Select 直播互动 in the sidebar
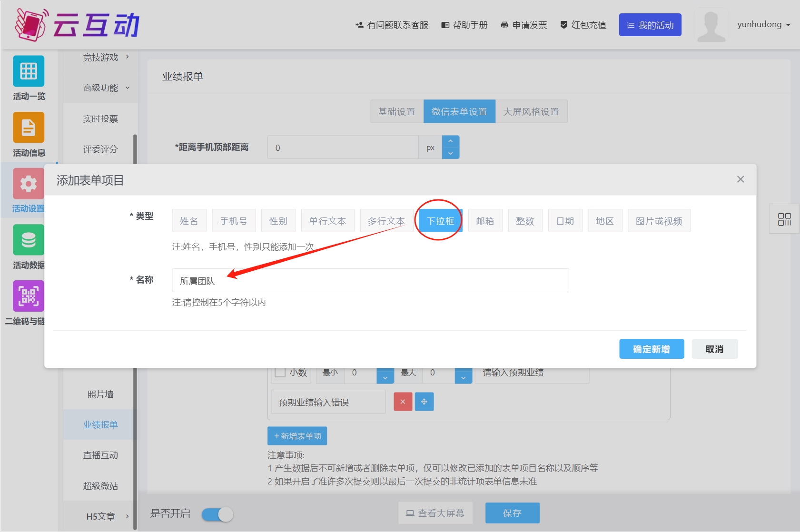 [x=100, y=455]
